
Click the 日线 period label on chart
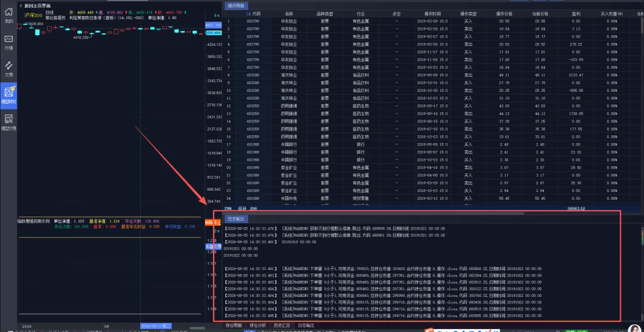(49, 13)
